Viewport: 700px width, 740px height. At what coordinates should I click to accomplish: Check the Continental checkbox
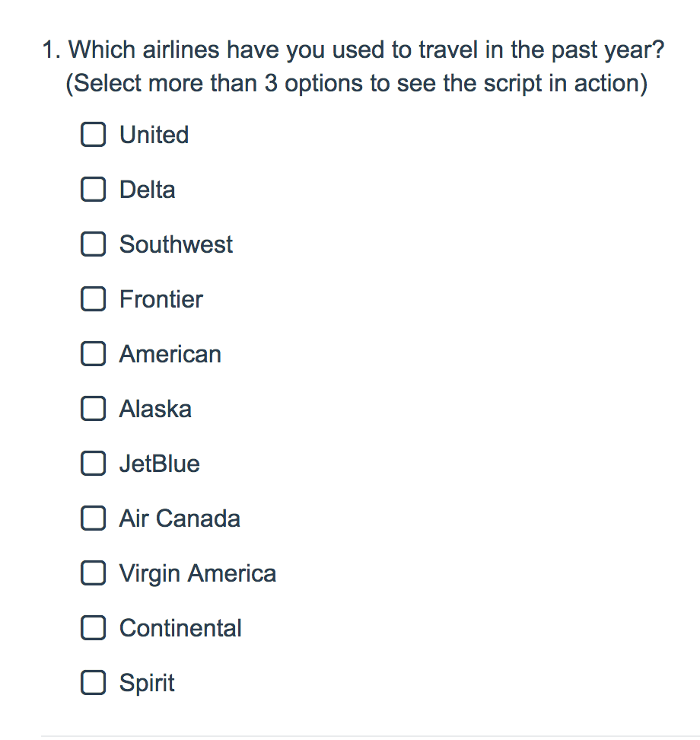tap(93, 628)
